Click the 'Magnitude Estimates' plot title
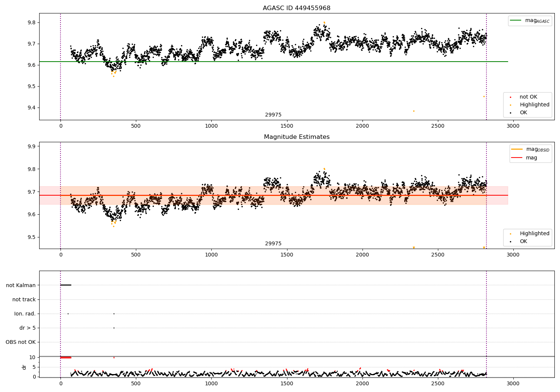This screenshot has width=560, height=392. pyautogui.click(x=296, y=137)
